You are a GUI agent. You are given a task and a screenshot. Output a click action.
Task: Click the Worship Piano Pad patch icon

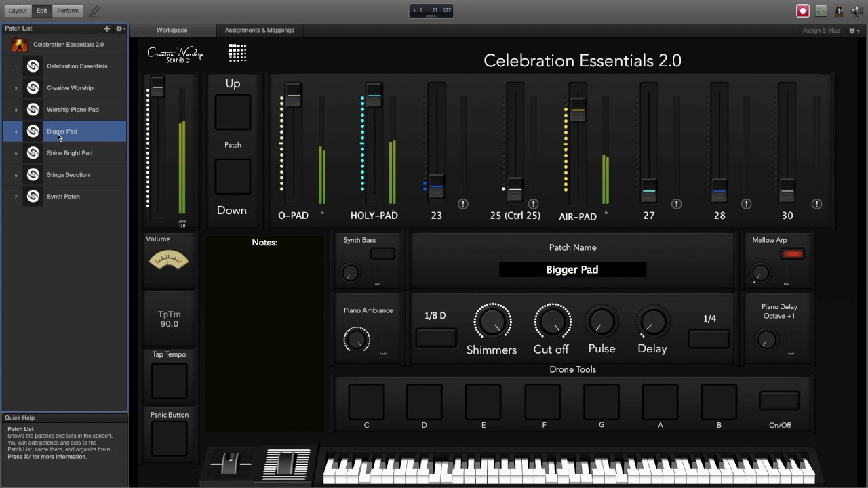point(33,110)
